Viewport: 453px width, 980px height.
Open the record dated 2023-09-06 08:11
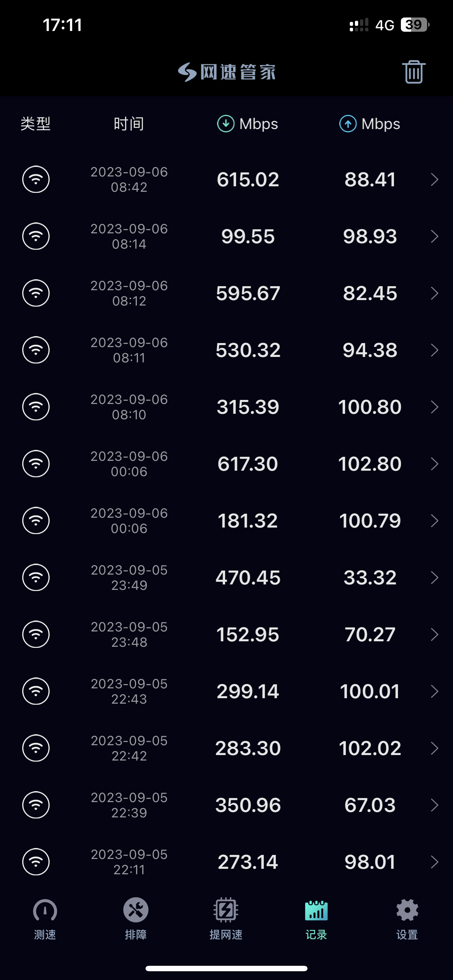[129, 350]
